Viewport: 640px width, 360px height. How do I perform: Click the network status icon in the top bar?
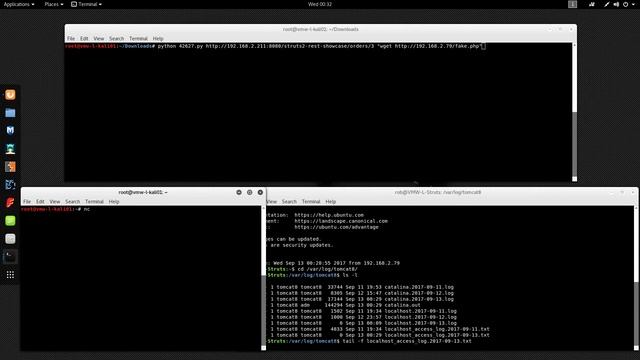click(x=591, y=4)
